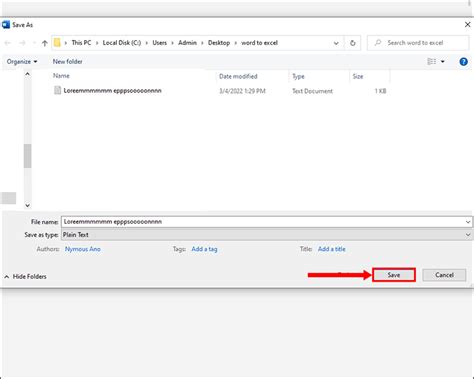Navigate to Admin breadcrumb

tap(187, 43)
